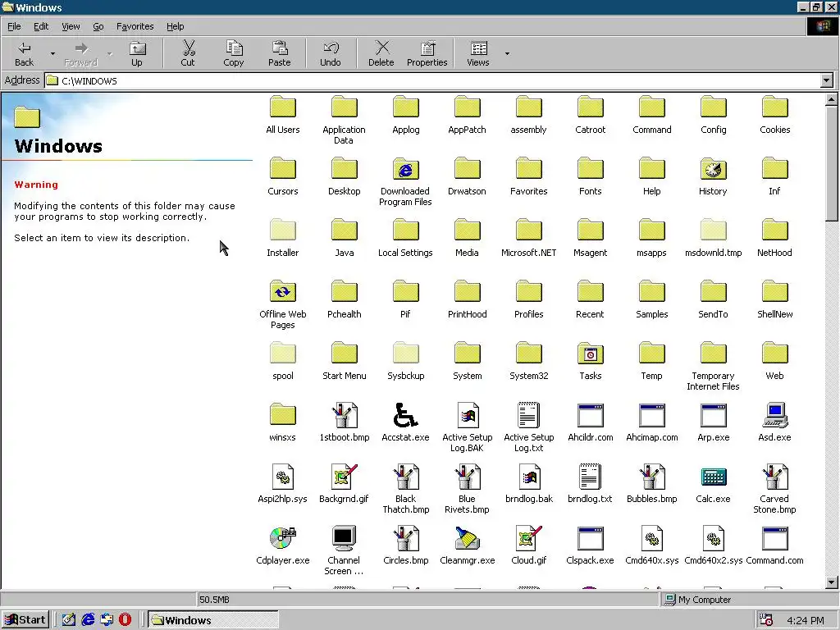Select the Arp.exe program

point(713,422)
